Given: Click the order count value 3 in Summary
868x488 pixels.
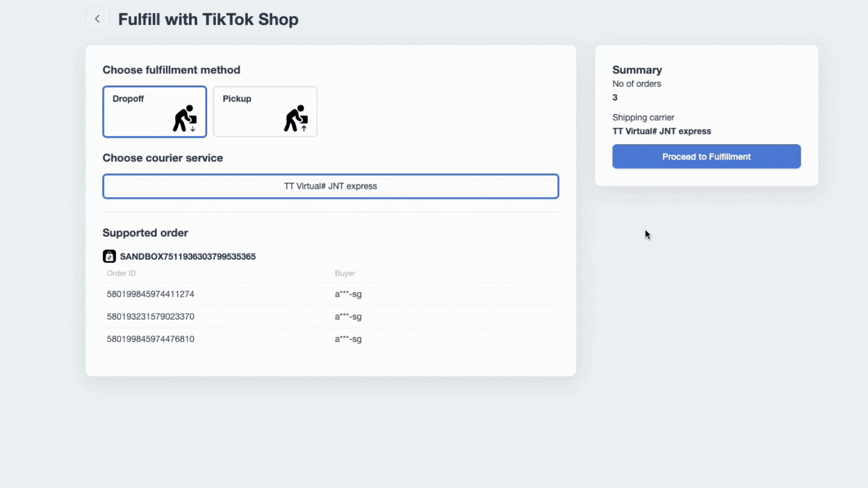Looking at the screenshot, I should click(x=615, y=97).
